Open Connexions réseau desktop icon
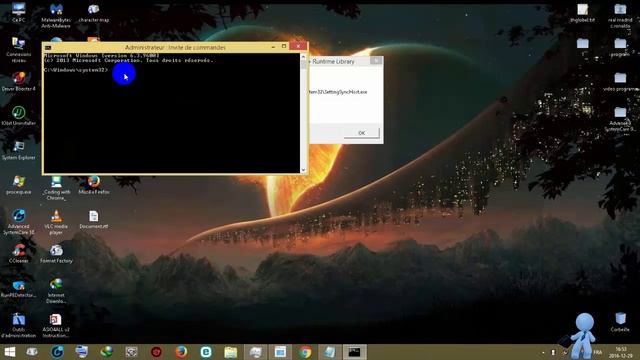 18,50
